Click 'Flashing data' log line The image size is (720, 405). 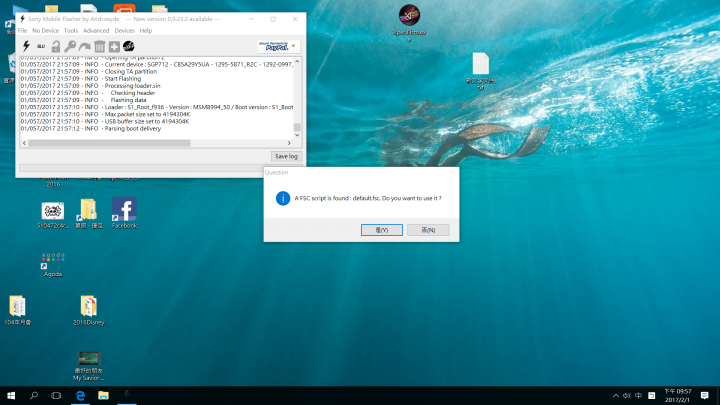coord(84,100)
